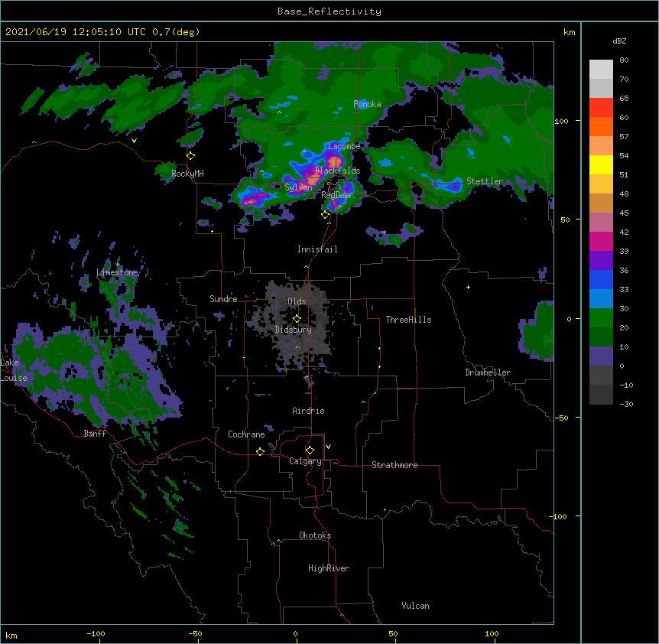Pick the red 65 dBZ legend swatch
The image size is (659, 644).
pos(601,107)
